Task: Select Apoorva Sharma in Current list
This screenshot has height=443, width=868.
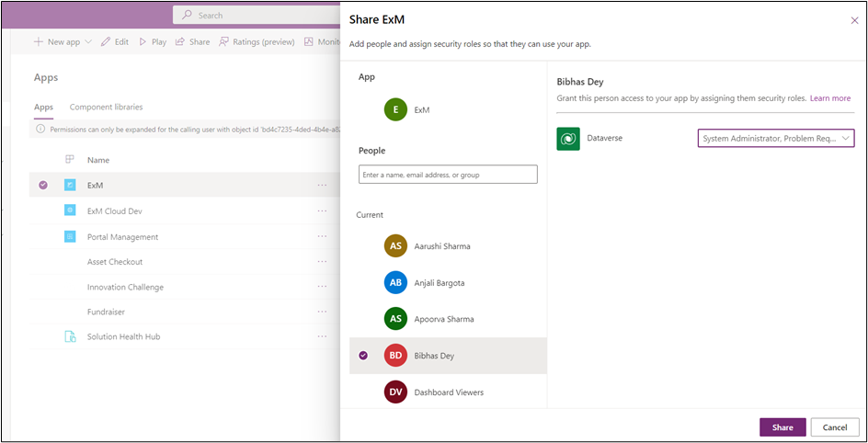Action: coord(448,319)
